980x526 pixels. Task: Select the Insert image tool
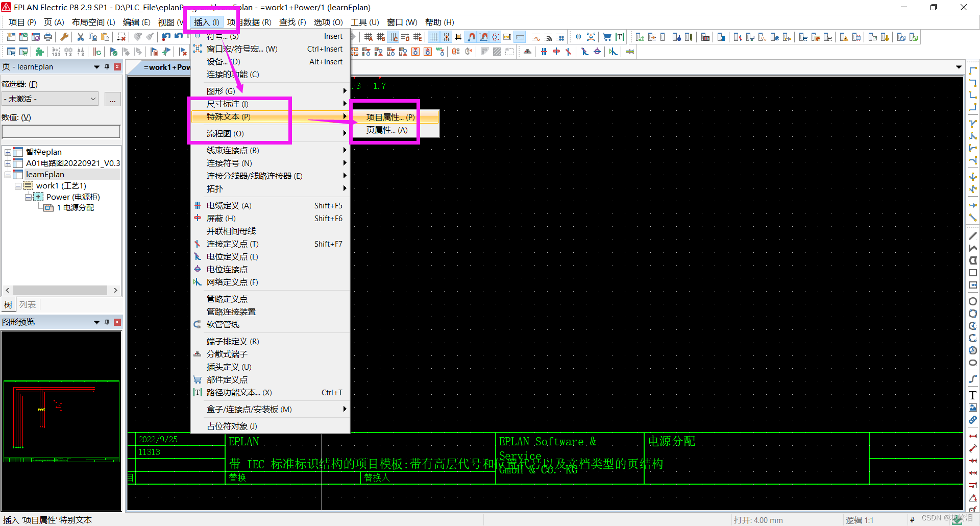pyautogui.click(x=973, y=408)
